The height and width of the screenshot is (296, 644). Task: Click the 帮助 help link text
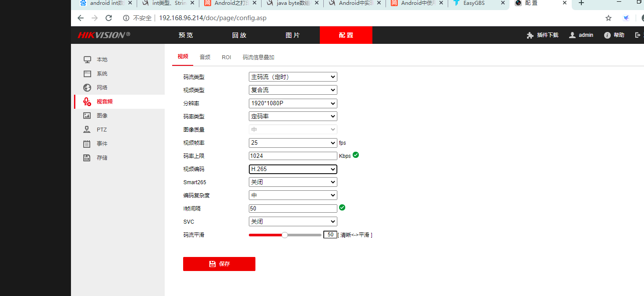pyautogui.click(x=619, y=35)
